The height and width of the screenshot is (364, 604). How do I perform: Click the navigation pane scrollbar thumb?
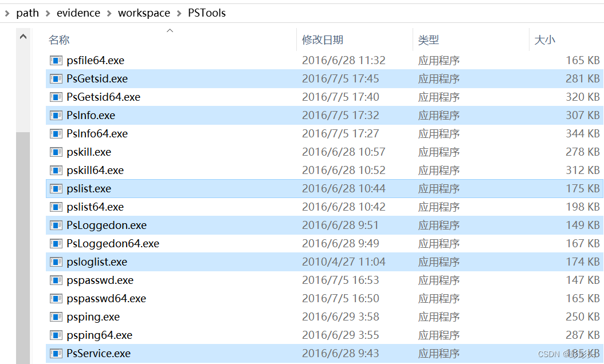point(23,248)
